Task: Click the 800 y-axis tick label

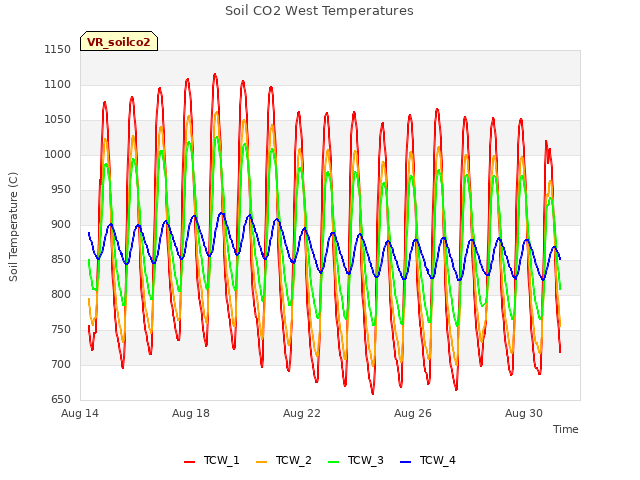Action: [x=61, y=294]
